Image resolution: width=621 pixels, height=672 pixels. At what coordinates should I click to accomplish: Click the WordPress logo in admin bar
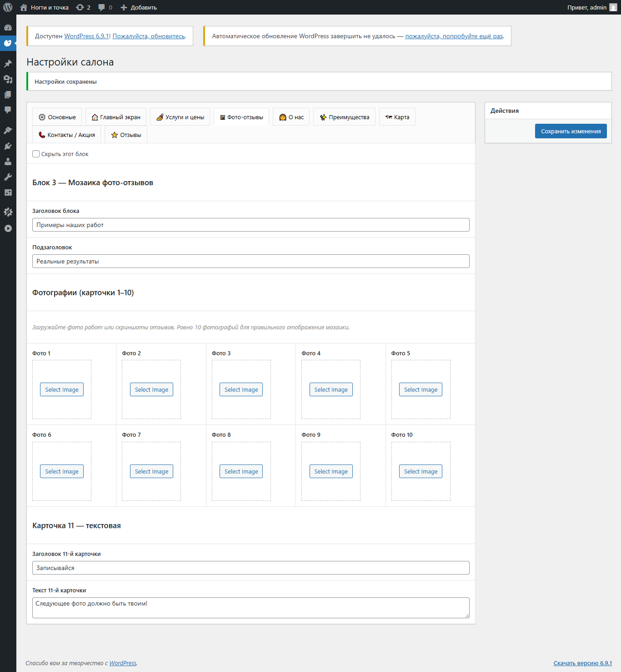click(x=8, y=7)
